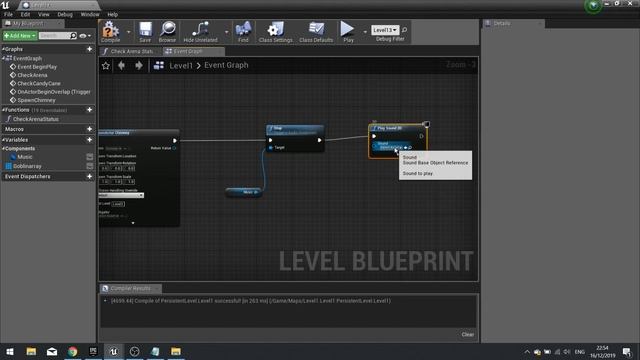The width and height of the screenshot is (640, 360).
Task: Clear the compiler results log
Action: (468, 334)
